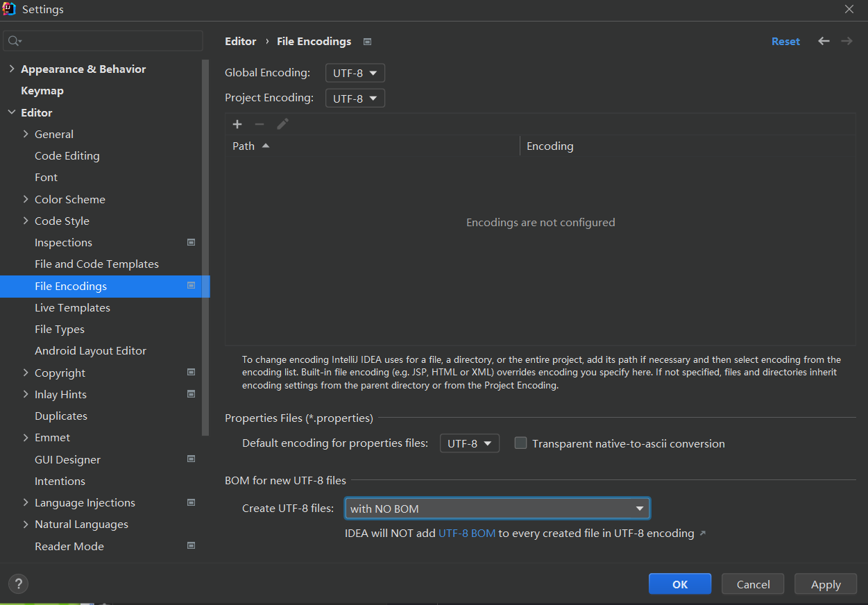Image resolution: width=868 pixels, height=605 pixels.
Task: Open Intentions settings page
Action: [60, 481]
